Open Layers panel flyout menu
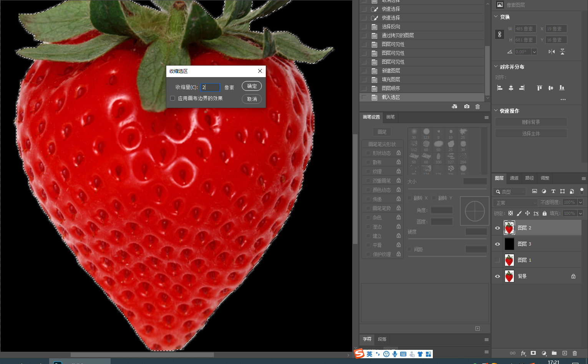Viewport: 588px width, 364px height. coord(583,178)
